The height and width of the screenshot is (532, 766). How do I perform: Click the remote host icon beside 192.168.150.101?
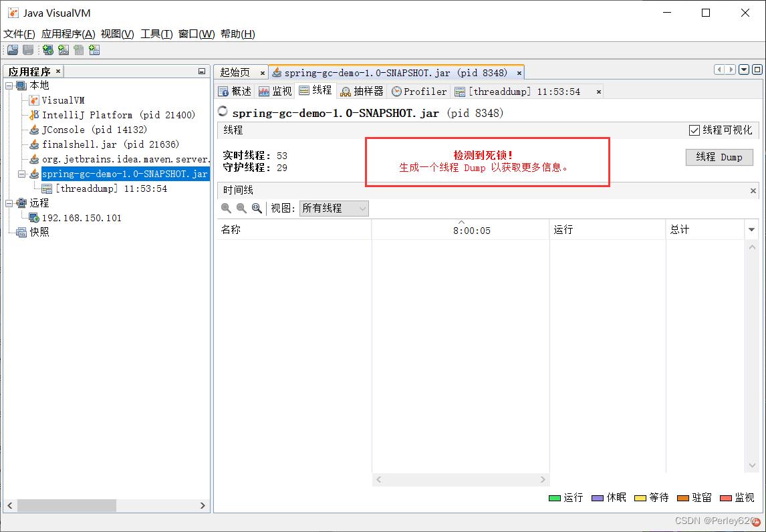33,218
